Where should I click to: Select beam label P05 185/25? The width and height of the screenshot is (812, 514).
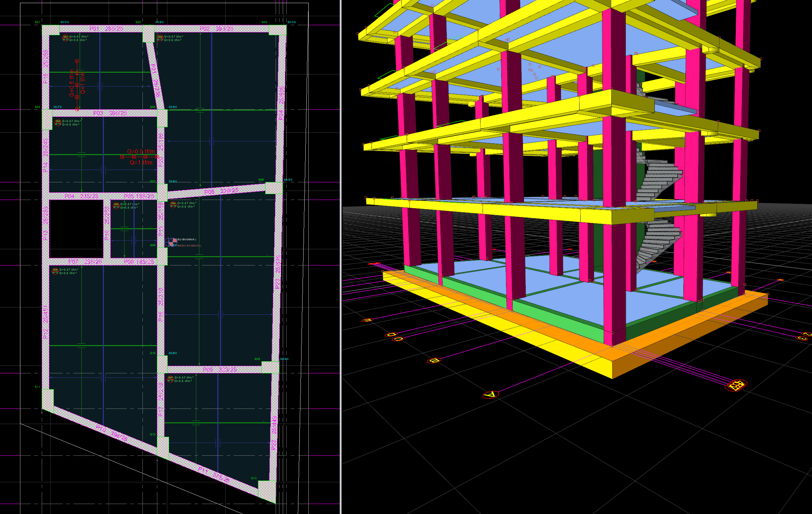(x=139, y=196)
